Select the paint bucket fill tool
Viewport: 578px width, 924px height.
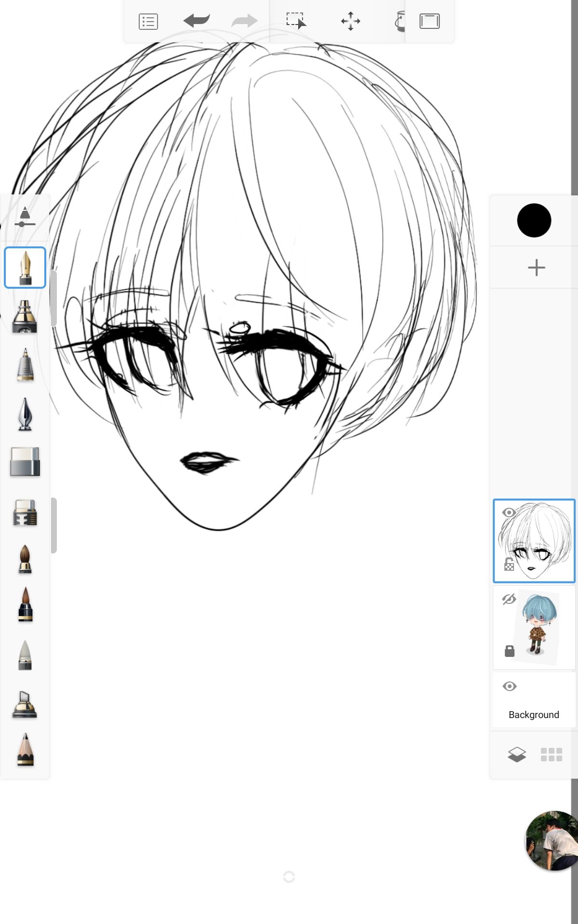click(400, 22)
